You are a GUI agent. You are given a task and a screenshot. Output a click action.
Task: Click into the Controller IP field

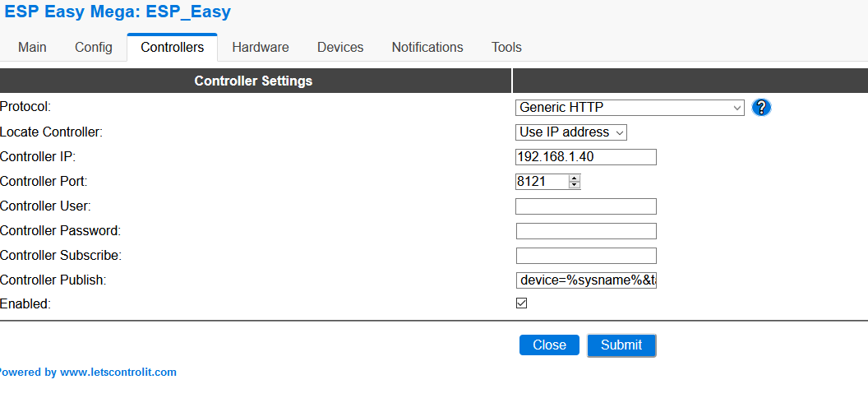coord(585,157)
